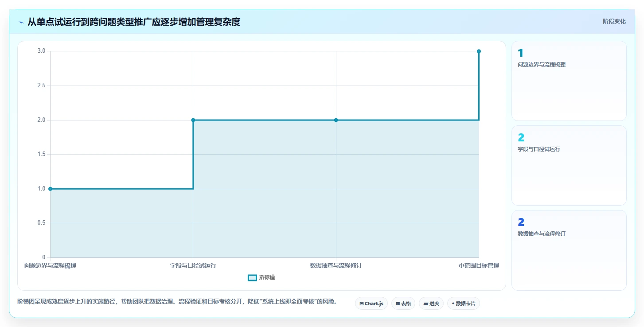Click the 指标值 legend color box
The image size is (644, 327).
pyautogui.click(x=252, y=277)
